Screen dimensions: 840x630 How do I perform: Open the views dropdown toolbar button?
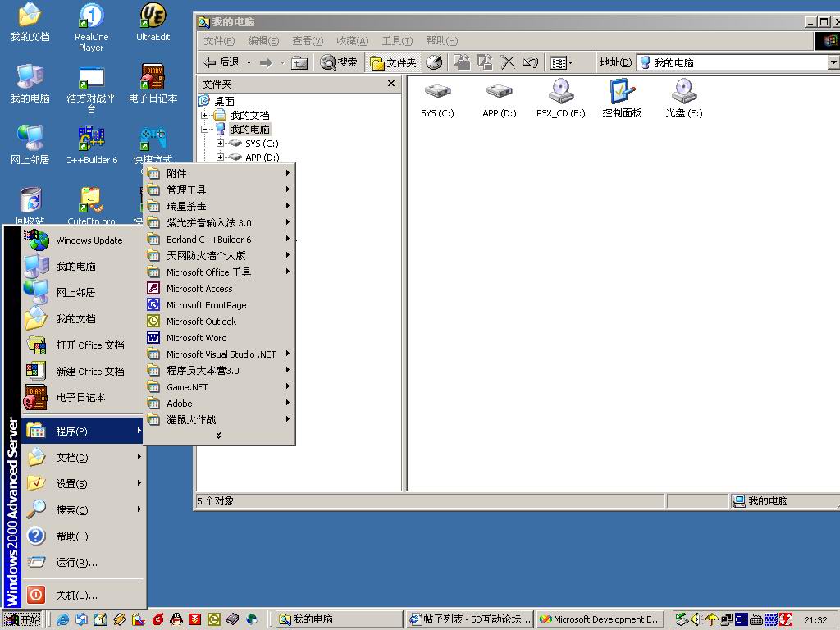[561, 62]
